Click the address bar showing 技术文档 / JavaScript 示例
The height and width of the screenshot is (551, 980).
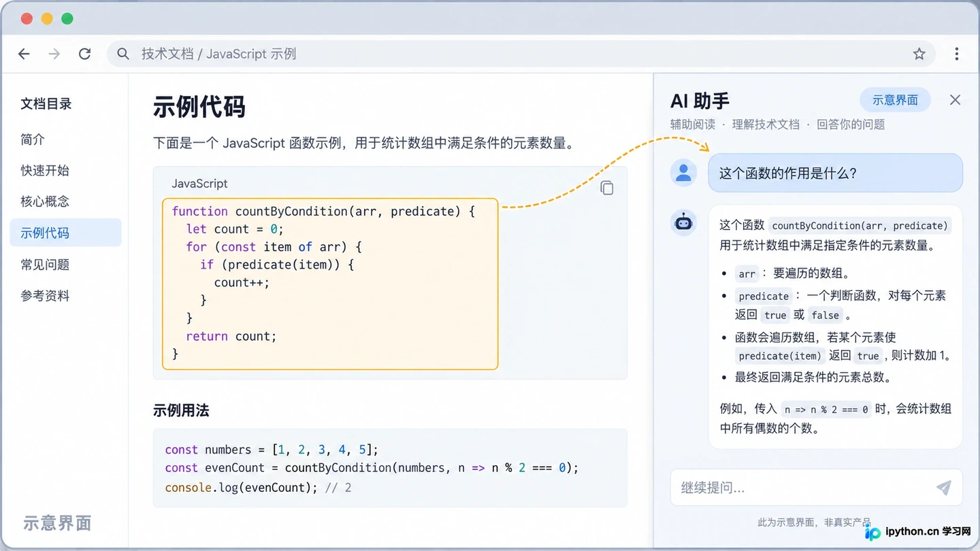tap(521, 54)
